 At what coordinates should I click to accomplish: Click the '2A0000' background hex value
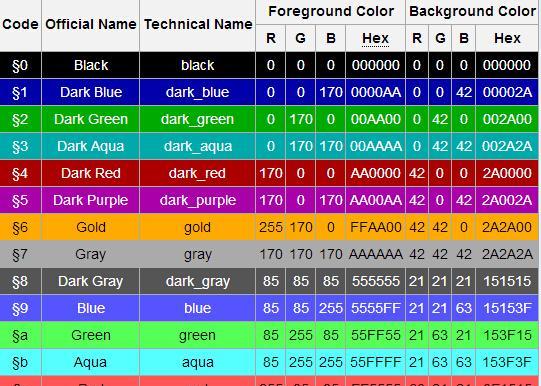pyautogui.click(x=507, y=173)
